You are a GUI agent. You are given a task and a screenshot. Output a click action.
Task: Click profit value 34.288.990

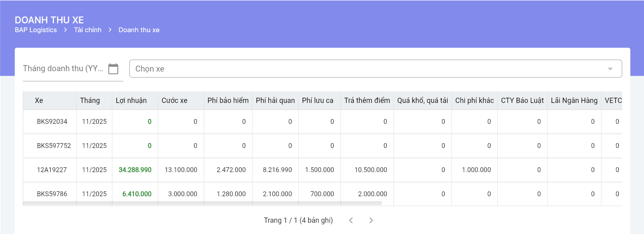[135, 170]
